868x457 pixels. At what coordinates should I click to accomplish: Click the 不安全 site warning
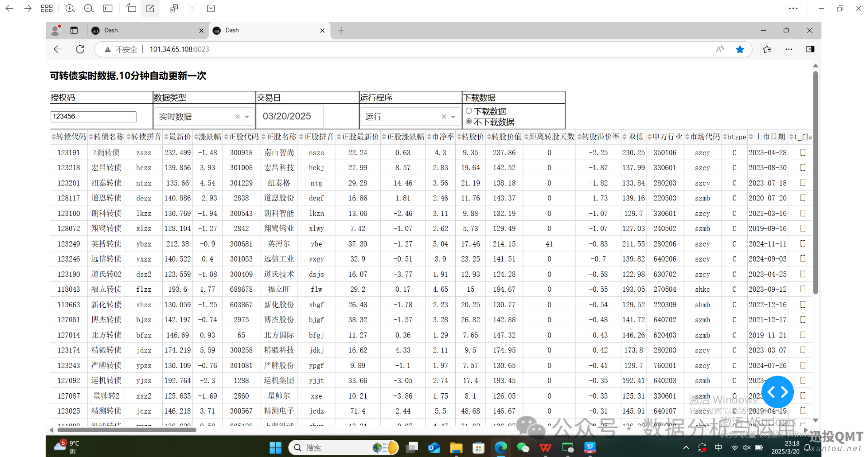click(121, 49)
